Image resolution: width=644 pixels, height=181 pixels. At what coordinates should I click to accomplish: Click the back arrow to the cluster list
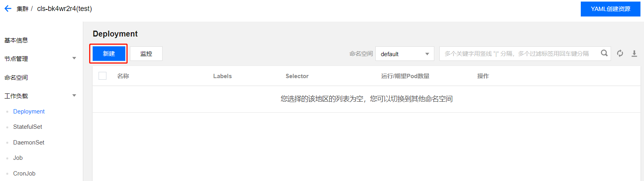click(x=8, y=9)
